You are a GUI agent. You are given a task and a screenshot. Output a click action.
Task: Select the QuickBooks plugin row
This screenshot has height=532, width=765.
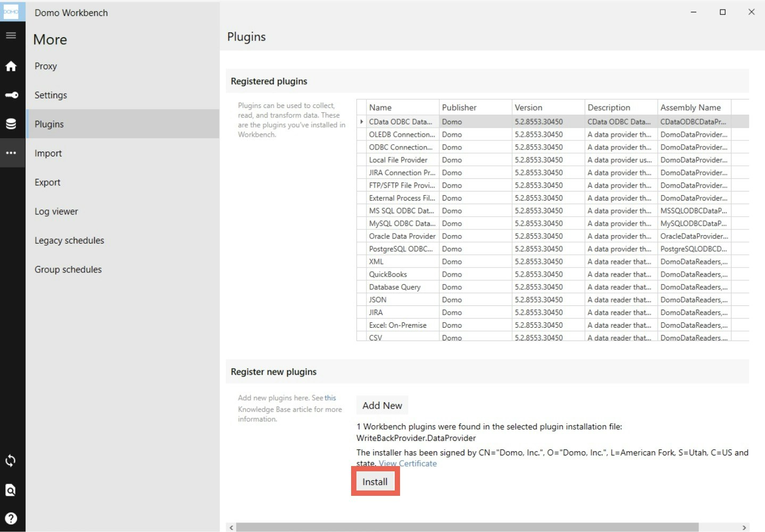coord(553,275)
